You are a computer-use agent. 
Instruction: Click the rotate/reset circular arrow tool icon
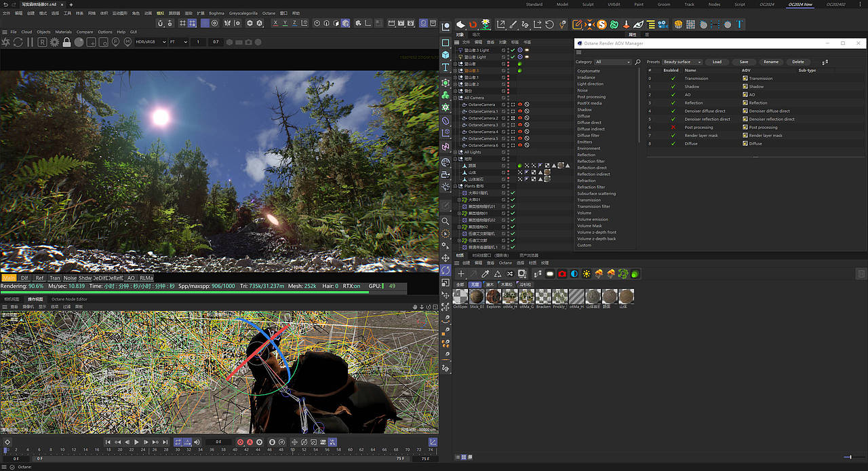coord(550,24)
